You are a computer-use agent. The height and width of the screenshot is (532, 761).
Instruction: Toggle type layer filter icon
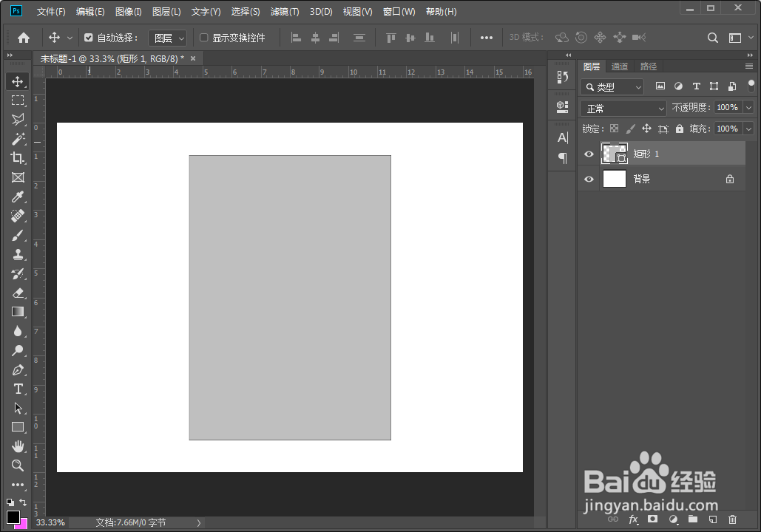[696, 86]
